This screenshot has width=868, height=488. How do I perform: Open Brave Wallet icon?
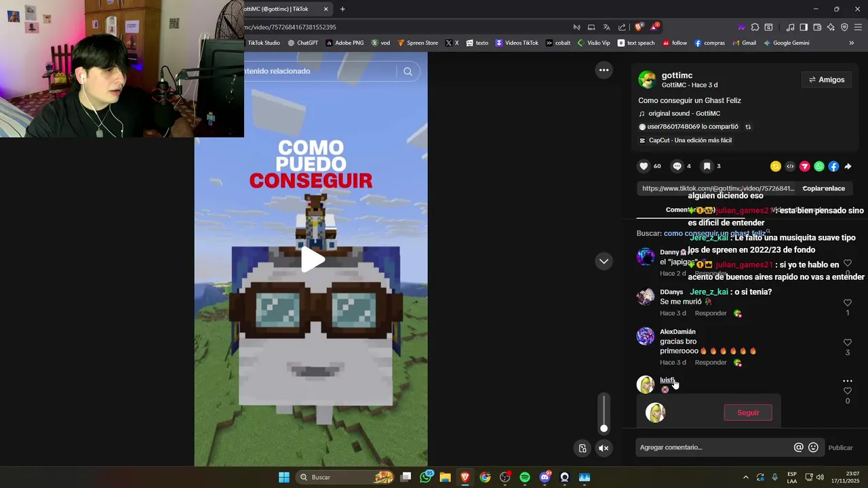817,27
